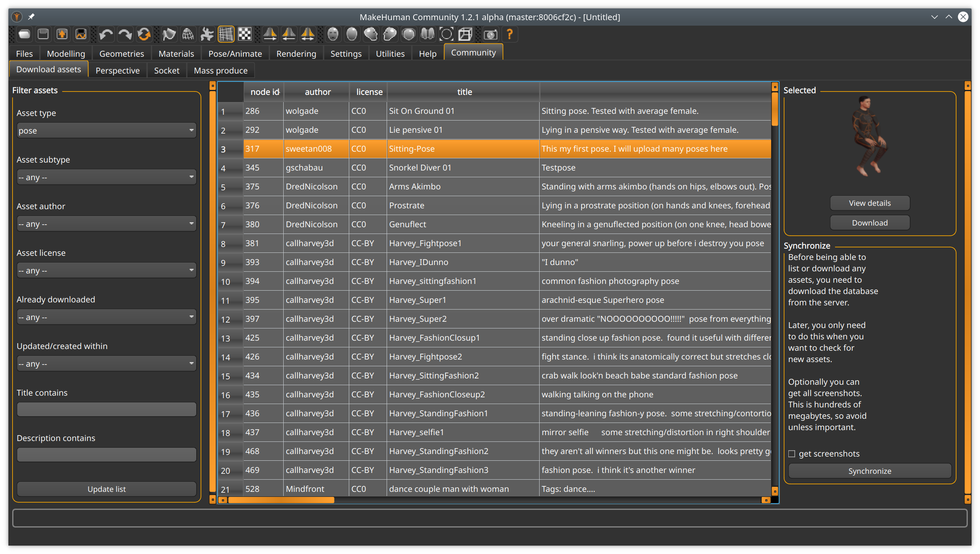The height and width of the screenshot is (554, 980).
Task: Open the Modelling menu tab
Action: point(66,53)
